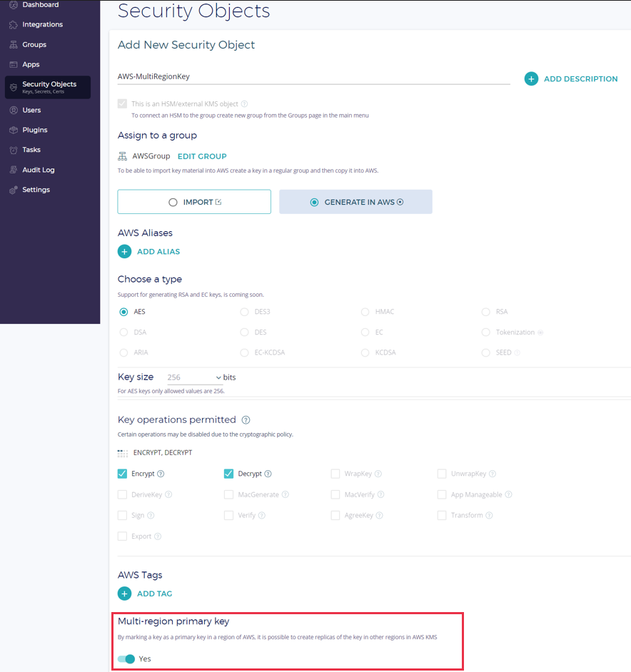Click the plus icon for Add Alias
This screenshot has height=672, width=631.
pyautogui.click(x=125, y=251)
